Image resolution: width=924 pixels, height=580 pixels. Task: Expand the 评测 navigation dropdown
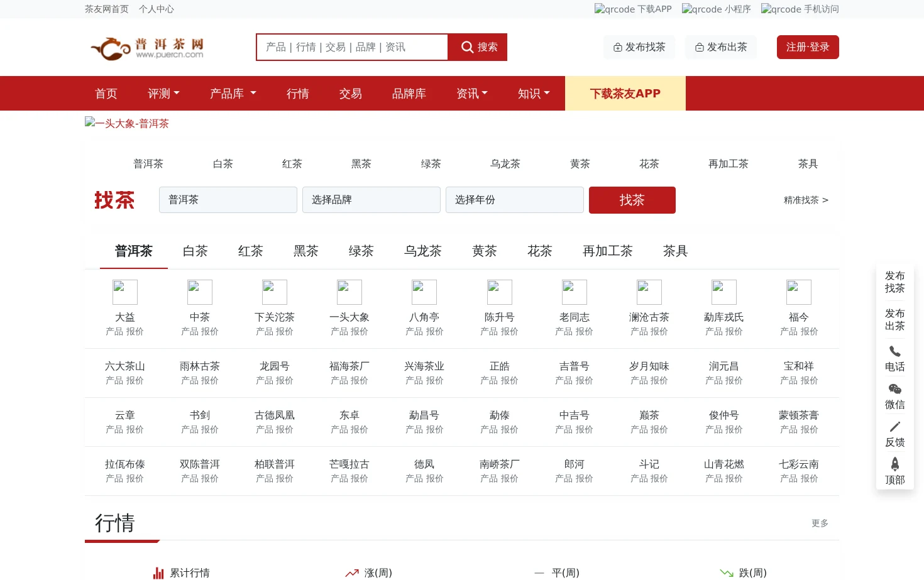[163, 94]
